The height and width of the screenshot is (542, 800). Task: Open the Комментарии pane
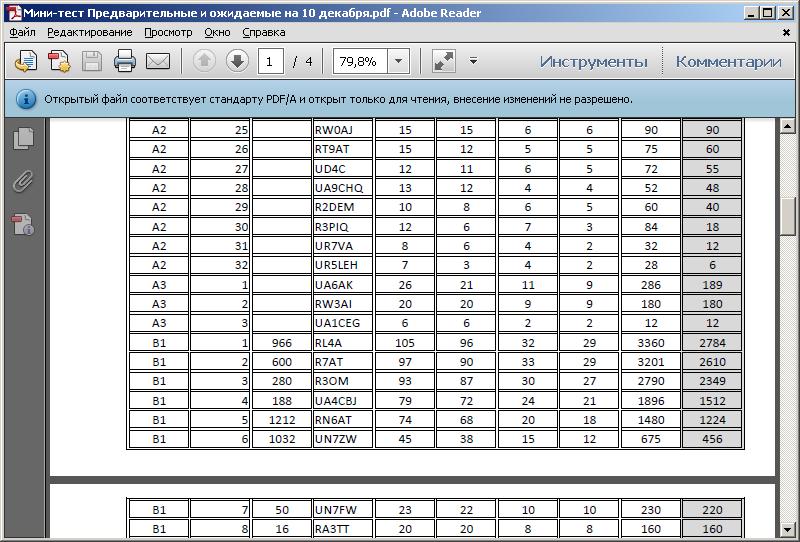click(x=729, y=62)
